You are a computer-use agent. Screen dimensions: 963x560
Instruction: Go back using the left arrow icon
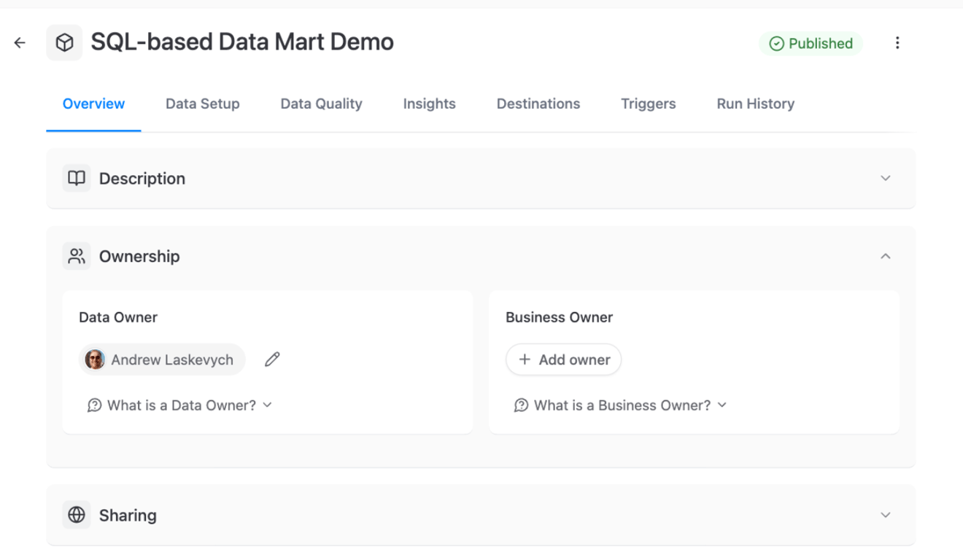(20, 43)
